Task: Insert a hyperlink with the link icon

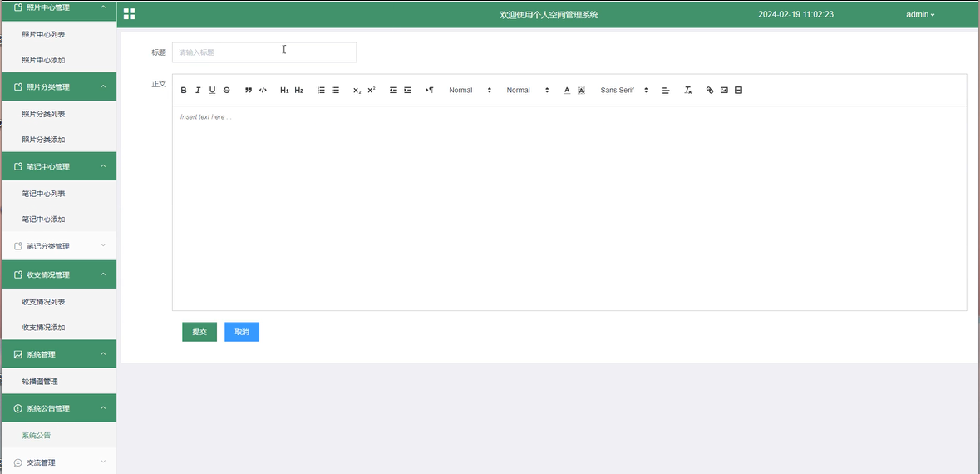Action: pos(709,91)
